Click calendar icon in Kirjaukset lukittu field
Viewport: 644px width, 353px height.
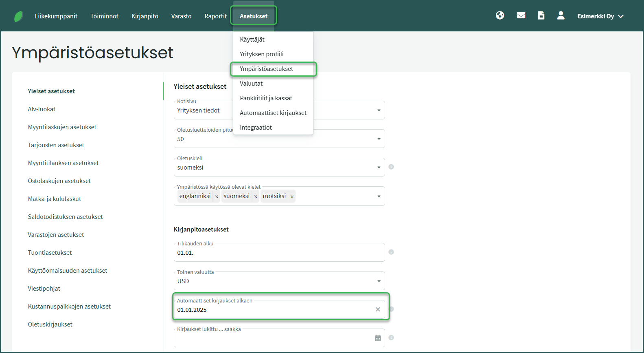(378, 338)
